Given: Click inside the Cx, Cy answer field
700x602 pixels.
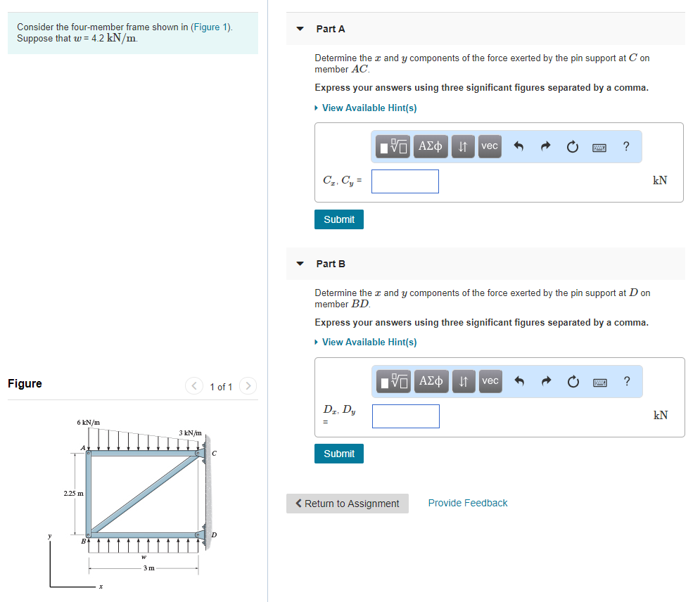Looking at the screenshot, I should (405, 181).
